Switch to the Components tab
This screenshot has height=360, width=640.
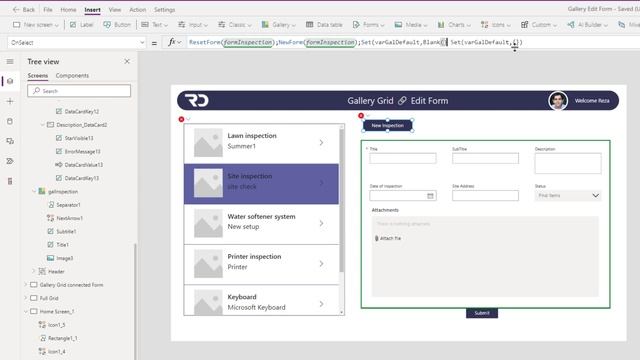[72, 76]
